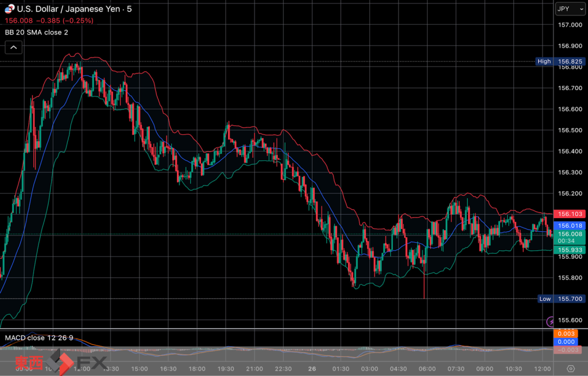Click the purple lightning bolt icon

(551, 321)
